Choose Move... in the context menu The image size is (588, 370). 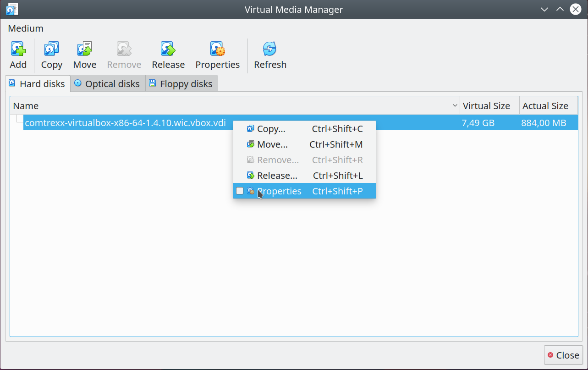click(304, 145)
